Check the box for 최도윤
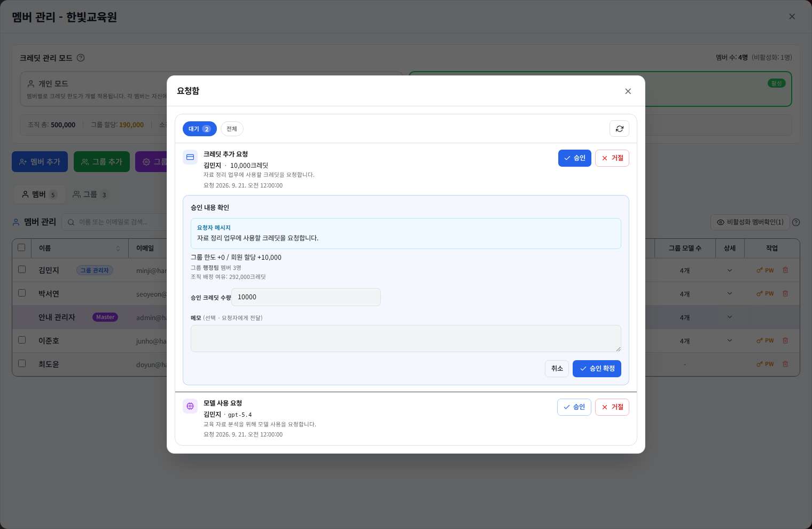This screenshot has width=812, height=529. 22,363
